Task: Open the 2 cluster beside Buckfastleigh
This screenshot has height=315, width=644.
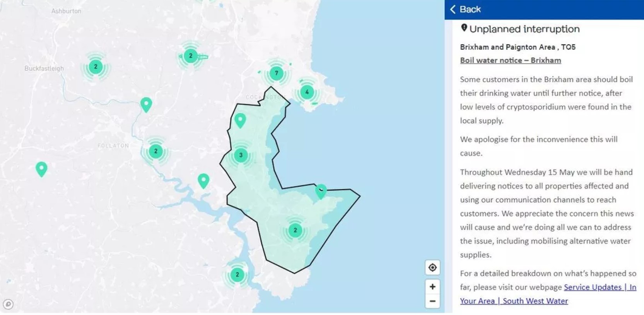Action: (96, 67)
